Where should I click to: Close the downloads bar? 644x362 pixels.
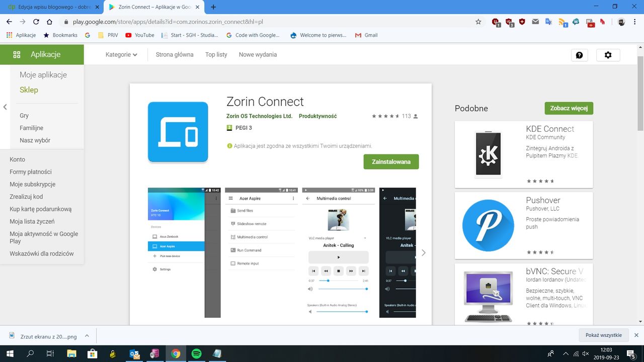(x=636, y=335)
